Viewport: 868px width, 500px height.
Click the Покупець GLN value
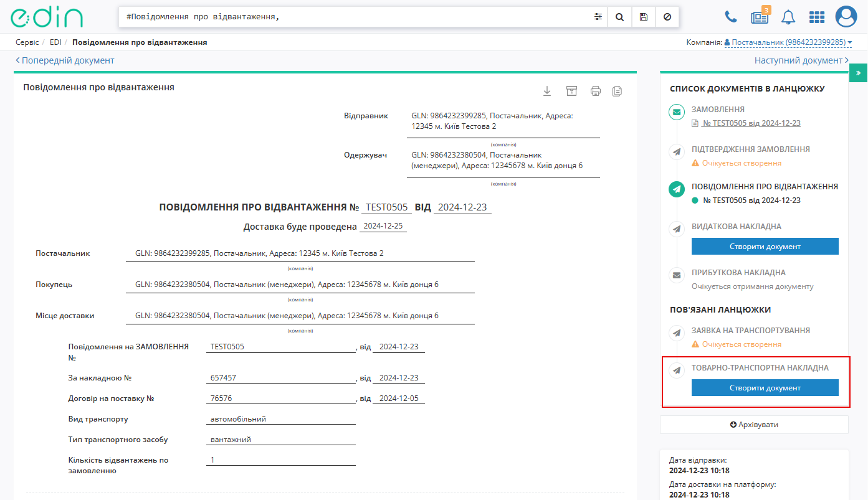click(287, 285)
